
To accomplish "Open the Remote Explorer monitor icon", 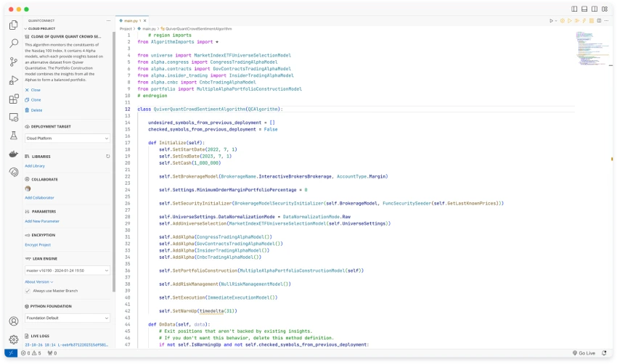I will coord(13,117).
